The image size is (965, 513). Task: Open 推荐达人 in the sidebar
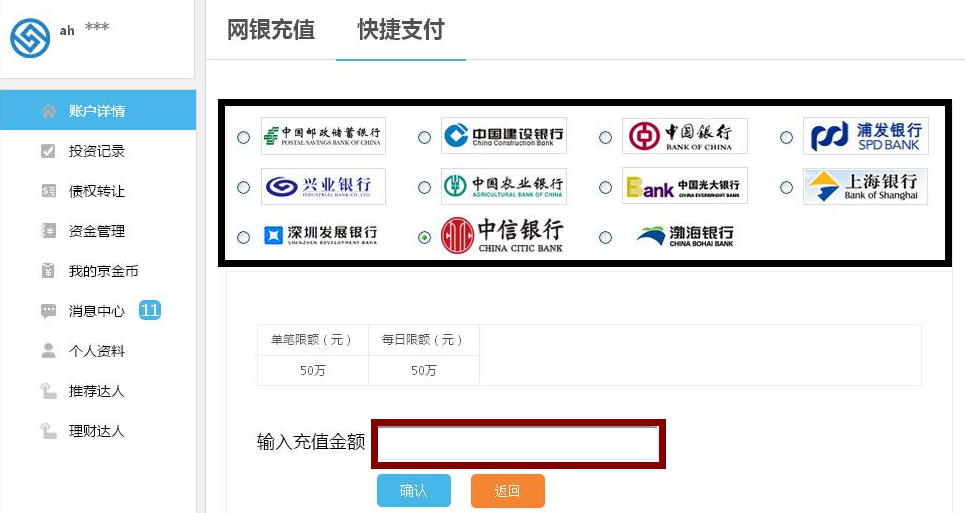(98, 391)
